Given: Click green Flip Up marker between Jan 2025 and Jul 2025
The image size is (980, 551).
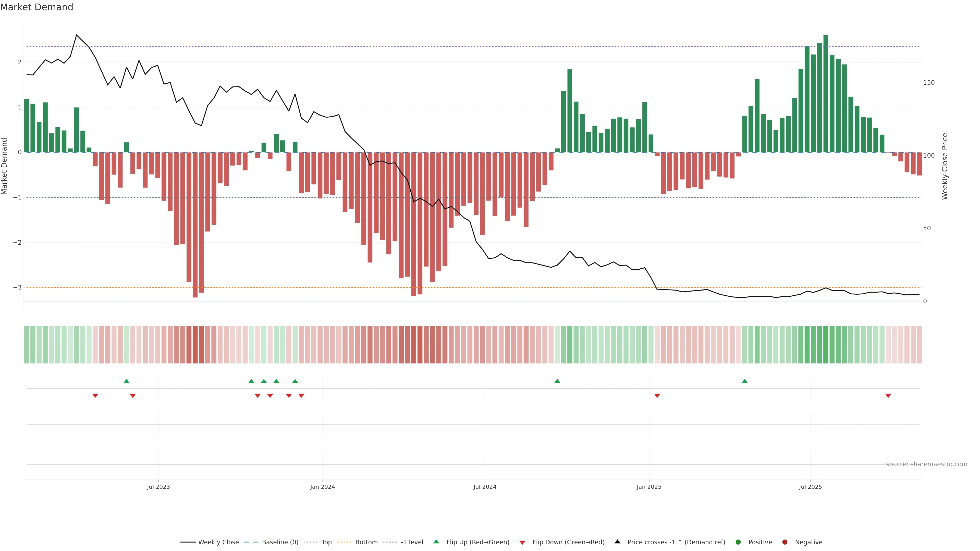Looking at the screenshot, I should (744, 381).
